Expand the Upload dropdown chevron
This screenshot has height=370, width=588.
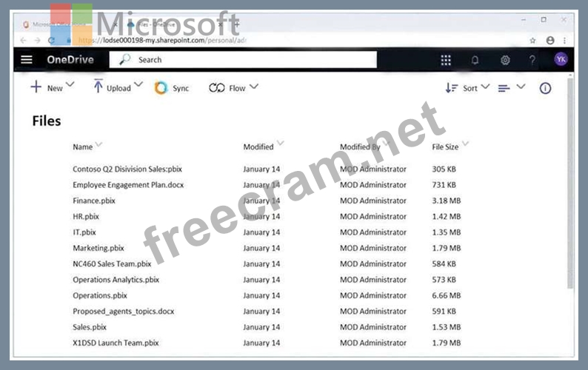138,84
